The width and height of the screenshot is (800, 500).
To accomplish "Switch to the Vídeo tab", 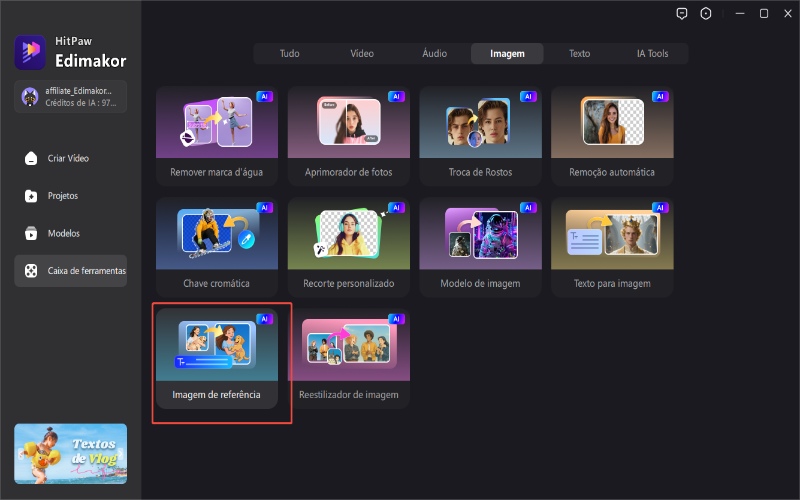I will click(x=361, y=53).
